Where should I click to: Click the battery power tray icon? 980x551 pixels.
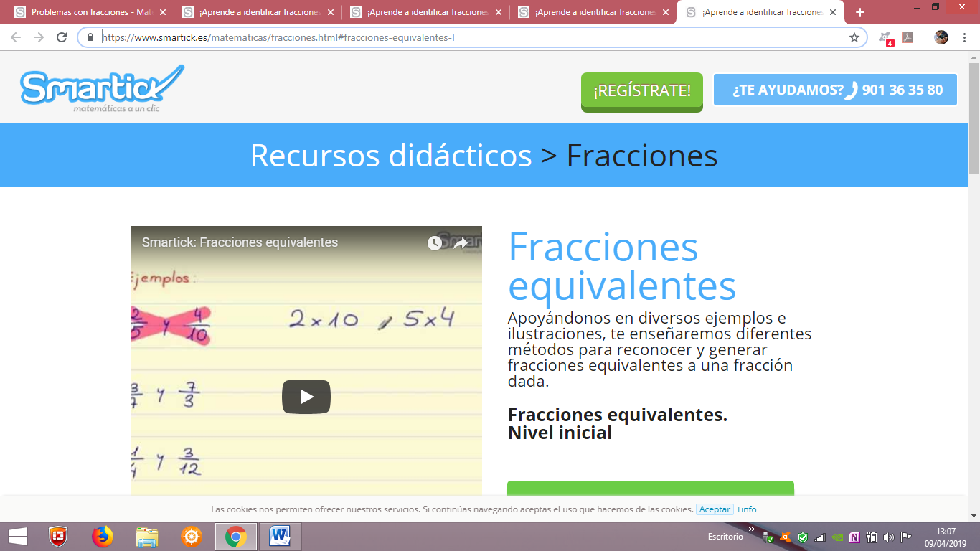[x=872, y=537]
